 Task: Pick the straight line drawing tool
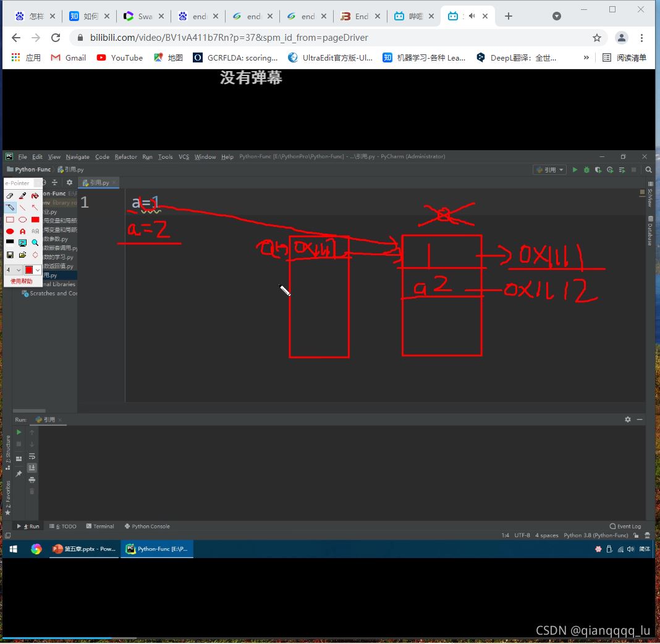tap(23, 208)
